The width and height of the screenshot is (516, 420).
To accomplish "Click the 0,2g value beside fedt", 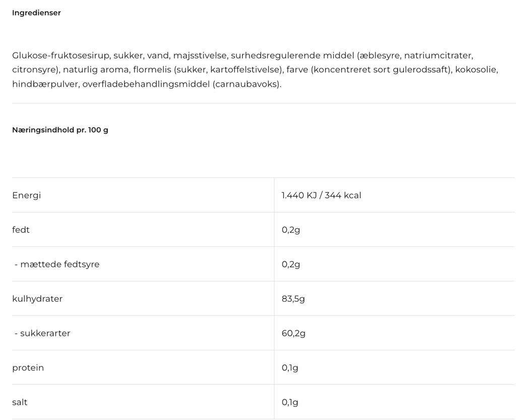I will (x=291, y=230).
